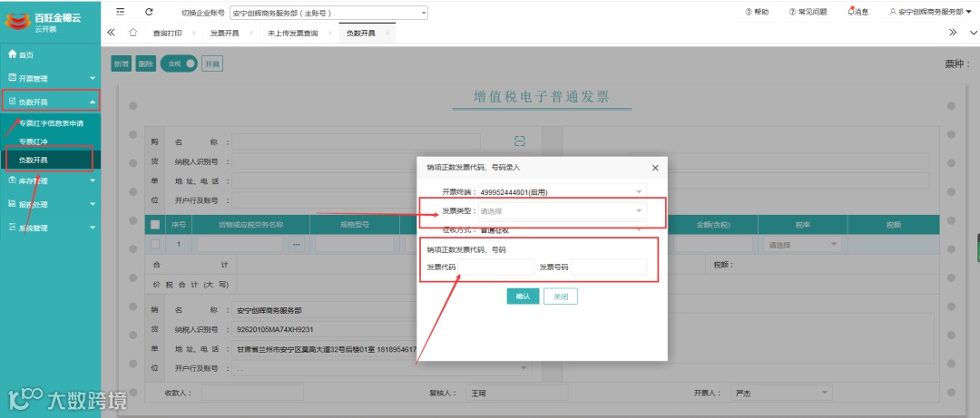Click 新增 button
This screenshot has height=418, width=980.
(122, 63)
